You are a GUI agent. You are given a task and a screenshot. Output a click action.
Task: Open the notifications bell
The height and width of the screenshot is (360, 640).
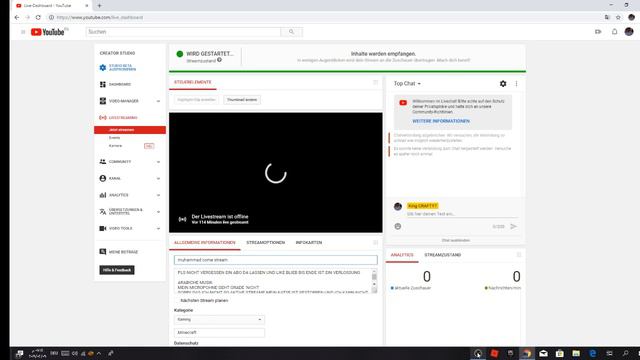tap(614, 32)
